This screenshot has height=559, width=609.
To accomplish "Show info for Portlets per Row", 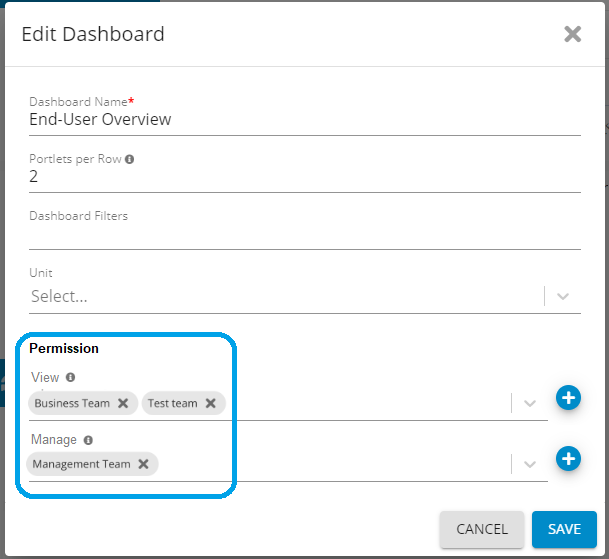I will tap(130, 159).
